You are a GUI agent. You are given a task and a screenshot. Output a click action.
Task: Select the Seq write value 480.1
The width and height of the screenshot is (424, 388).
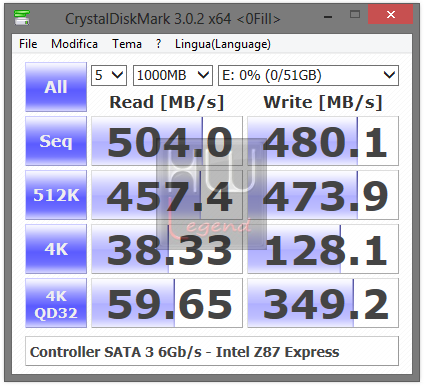pyautogui.click(x=323, y=141)
